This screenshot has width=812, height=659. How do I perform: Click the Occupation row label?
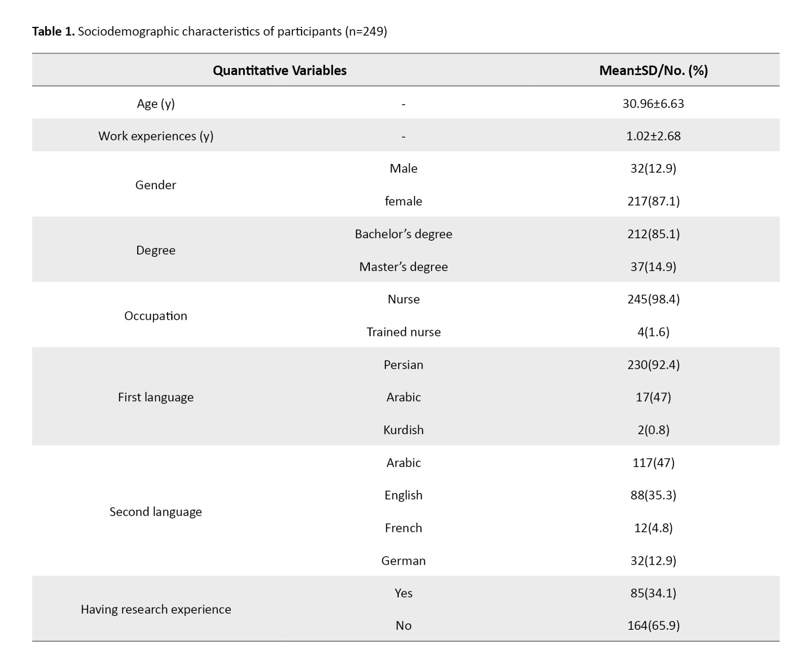coord(155,316)
